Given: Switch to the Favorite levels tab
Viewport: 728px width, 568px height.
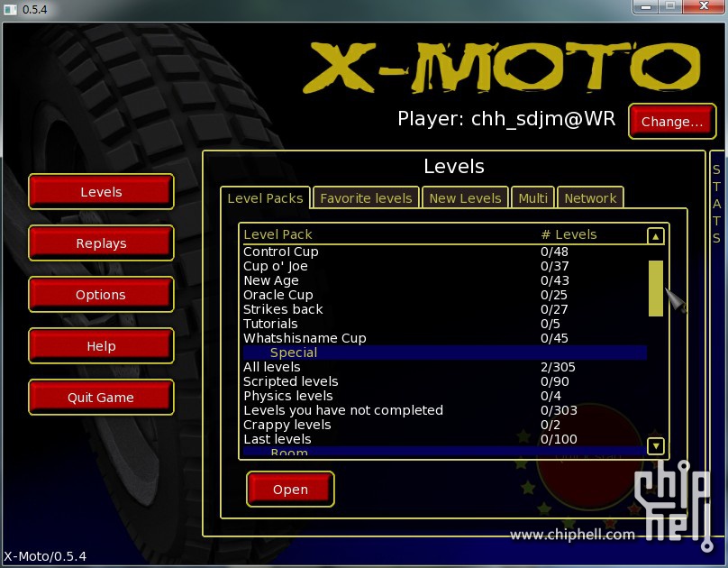Looking at the screenshot, I should click(x=366, y=198).
